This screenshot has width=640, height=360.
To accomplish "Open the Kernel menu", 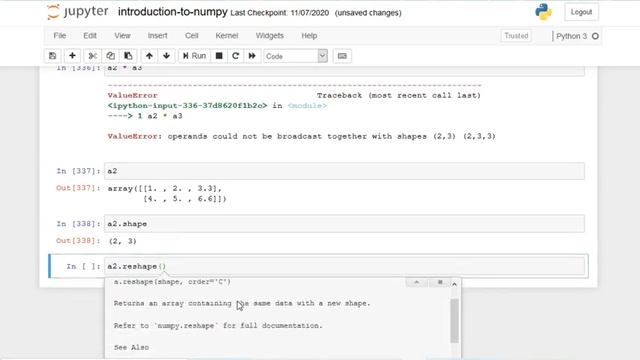I will pyautogui.click(x=227, y=36).
